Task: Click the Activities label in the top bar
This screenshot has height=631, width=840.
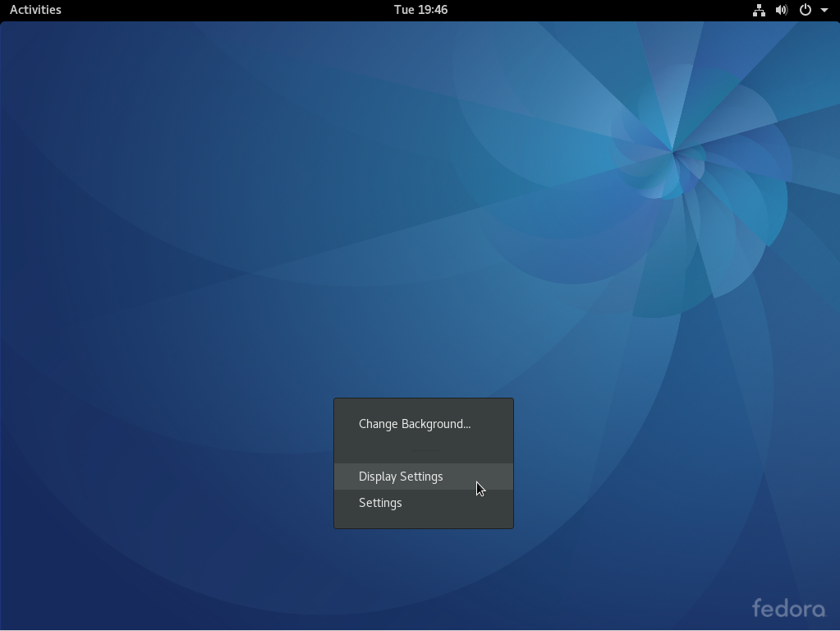Action: click(x=34, y=10)
